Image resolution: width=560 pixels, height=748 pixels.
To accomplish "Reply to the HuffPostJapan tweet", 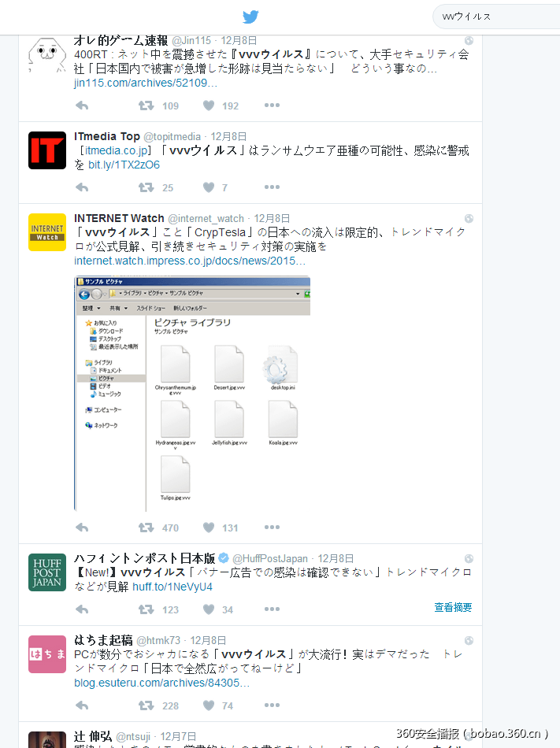I will point(82,609).
